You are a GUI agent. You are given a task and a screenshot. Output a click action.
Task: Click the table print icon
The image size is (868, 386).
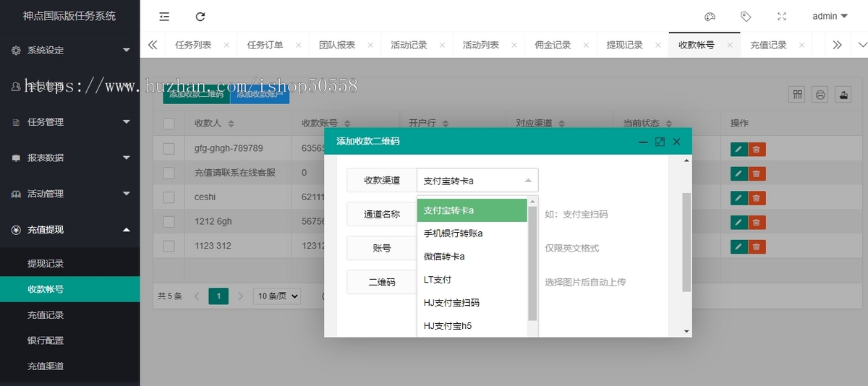[820, 95]
